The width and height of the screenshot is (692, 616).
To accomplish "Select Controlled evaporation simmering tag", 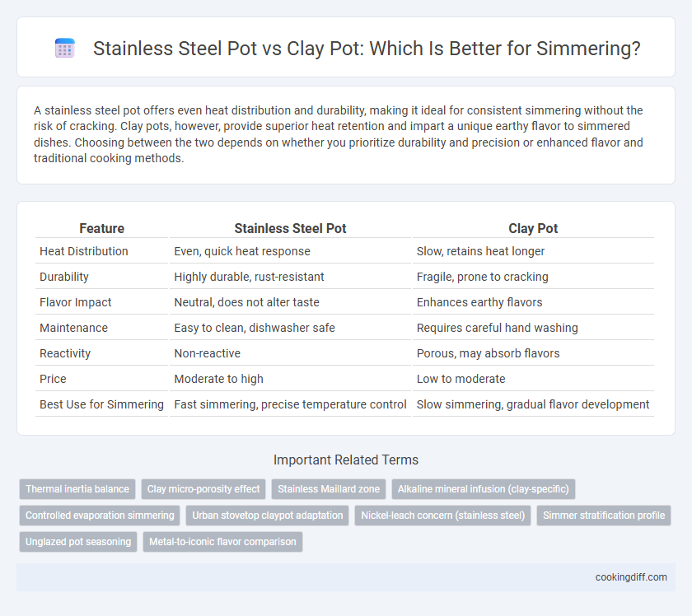I will (x=100, y=516).
